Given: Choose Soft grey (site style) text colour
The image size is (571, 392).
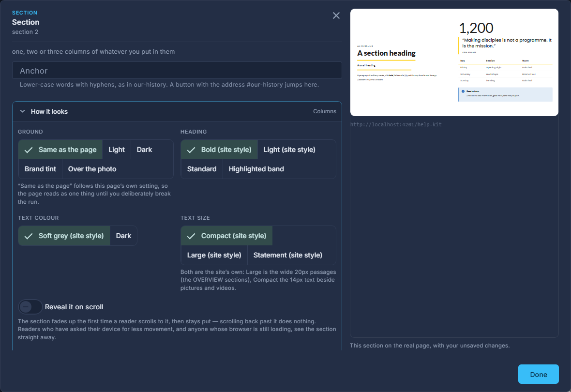Looking at the screenshot, I should pos(64,236).
